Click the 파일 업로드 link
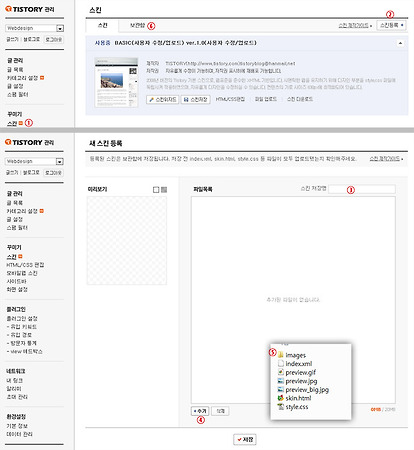Screen dimensions: 414x450 (266, 99)
